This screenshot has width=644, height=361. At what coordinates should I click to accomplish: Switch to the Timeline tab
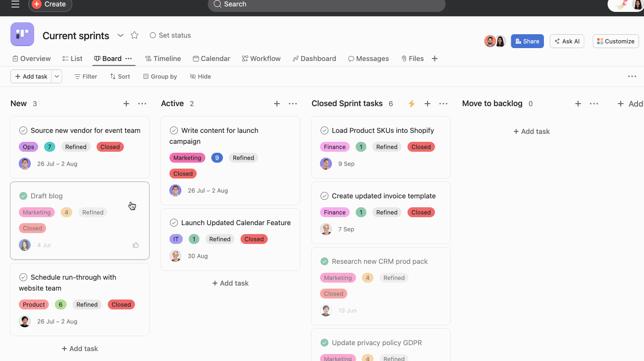163,59
